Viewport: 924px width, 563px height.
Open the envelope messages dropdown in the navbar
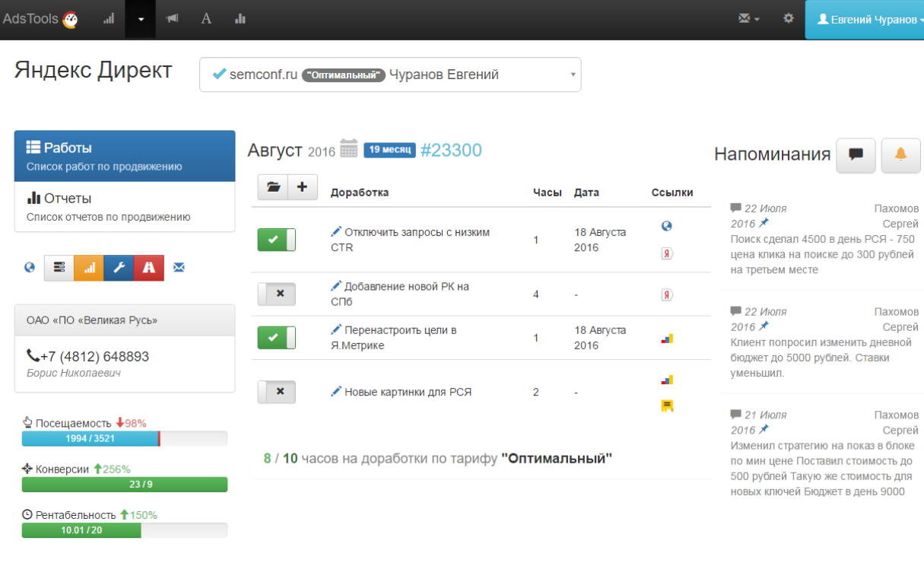pyautogui.click(x=749, y=19)
